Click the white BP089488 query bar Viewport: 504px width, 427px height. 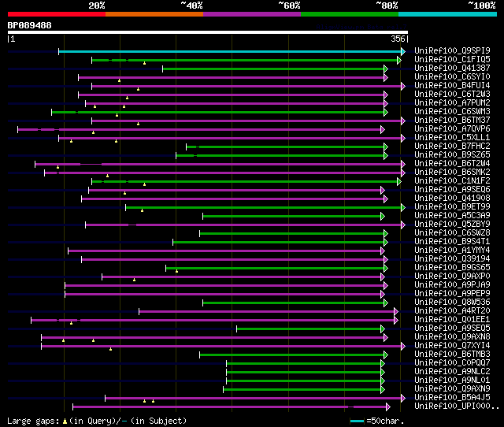tap(208, 32)
